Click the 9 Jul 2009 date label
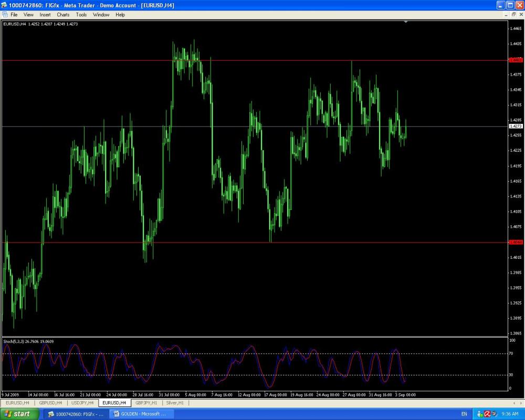This screenshot has width=525, height=420. 10,395
